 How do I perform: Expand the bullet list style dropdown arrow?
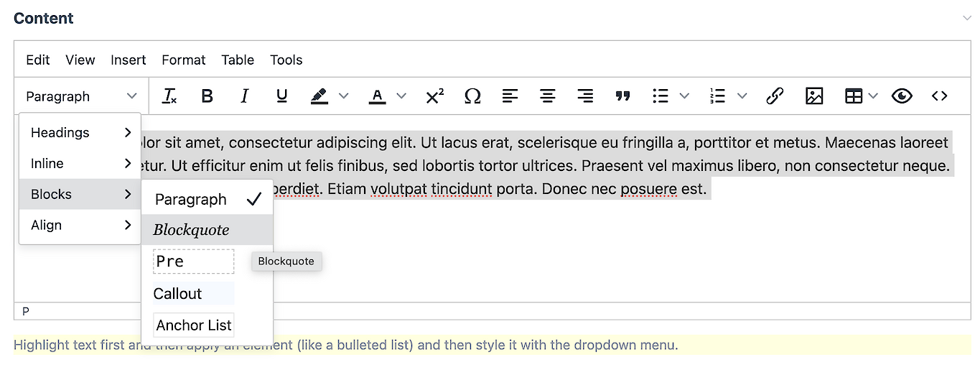pos(684,96)
